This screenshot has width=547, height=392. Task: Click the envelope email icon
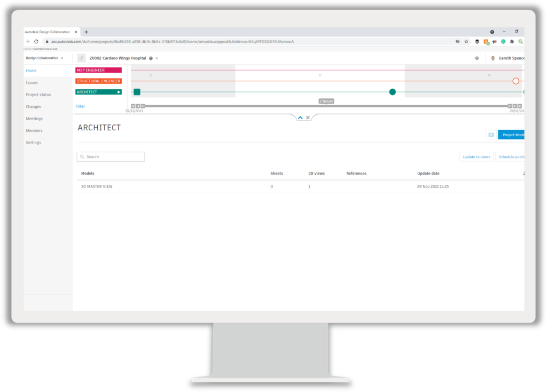click(x=491, y=135)
